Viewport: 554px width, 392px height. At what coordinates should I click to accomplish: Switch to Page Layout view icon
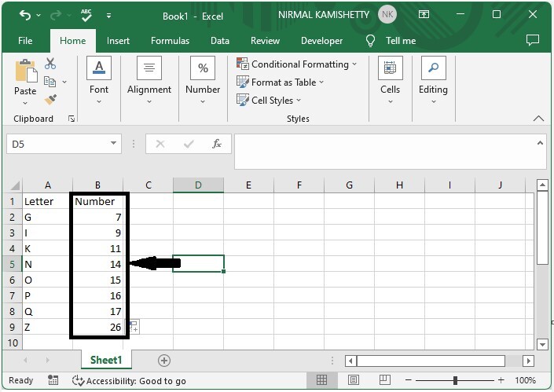[354, 380]
